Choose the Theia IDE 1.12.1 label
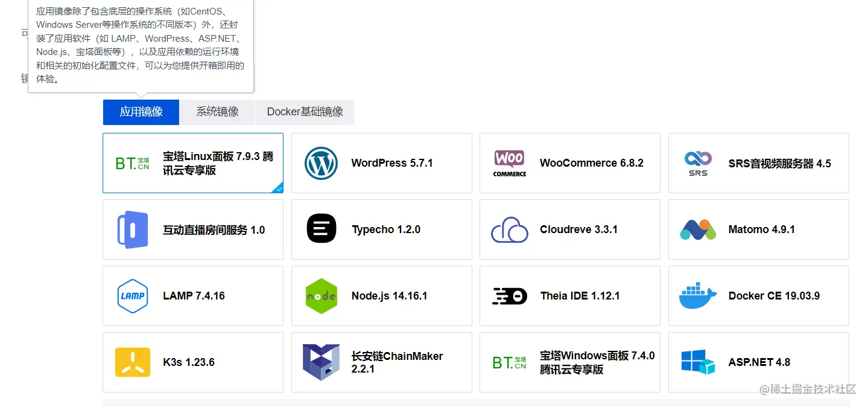Viewport: 868px width, 407px height. tap(580, 296)
